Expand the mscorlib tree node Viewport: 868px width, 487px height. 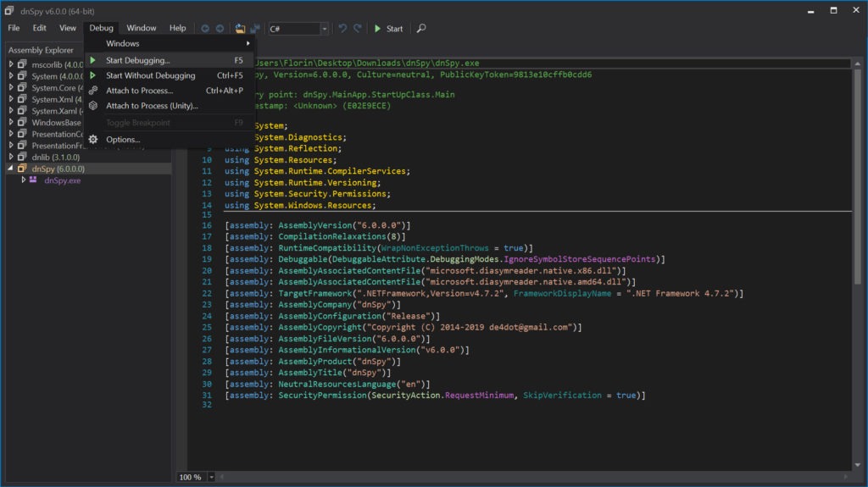10,64
